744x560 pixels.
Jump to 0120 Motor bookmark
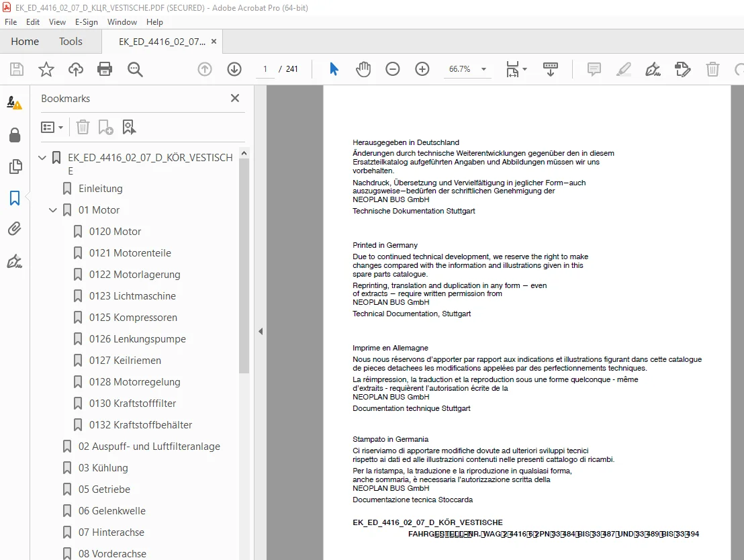pyautogui.click(x=115, y=231)
